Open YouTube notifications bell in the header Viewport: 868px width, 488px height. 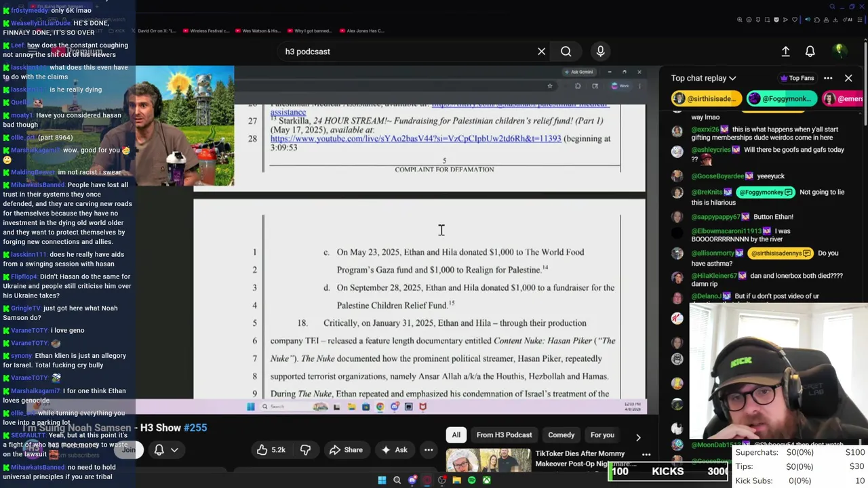(x=810, y=52)
